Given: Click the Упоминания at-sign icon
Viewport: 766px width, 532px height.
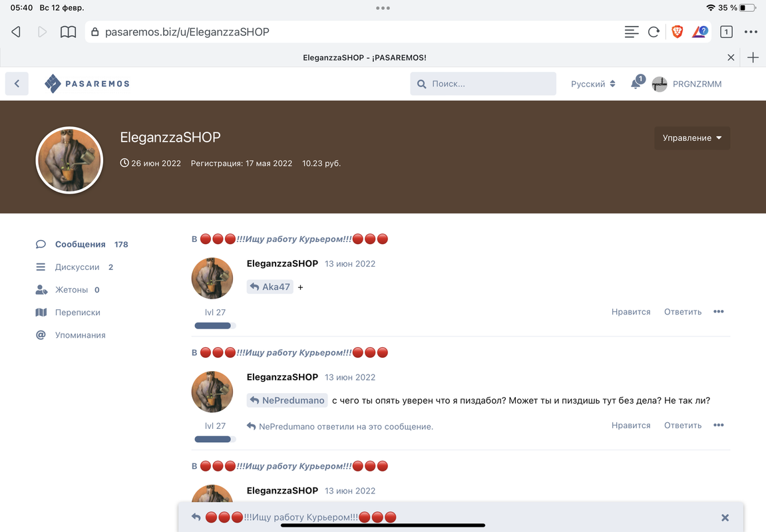Looking at the screenshot, I should pos(41,335).
